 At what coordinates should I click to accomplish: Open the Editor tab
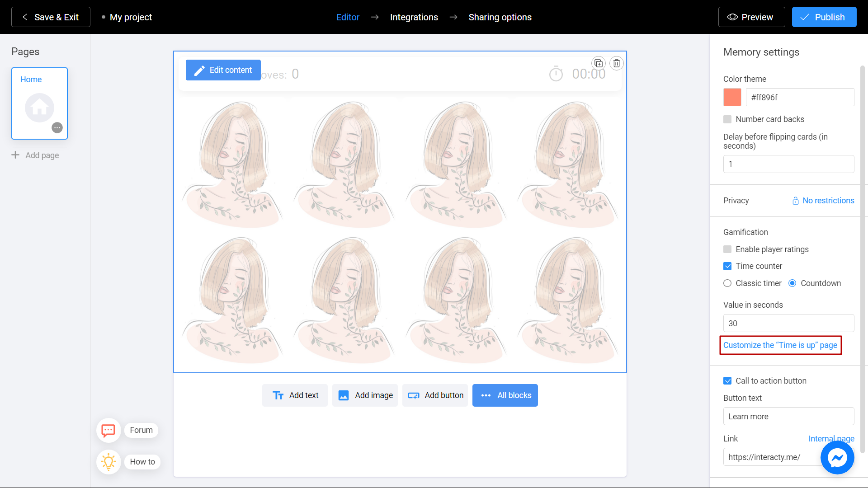[x=348, y=17]
